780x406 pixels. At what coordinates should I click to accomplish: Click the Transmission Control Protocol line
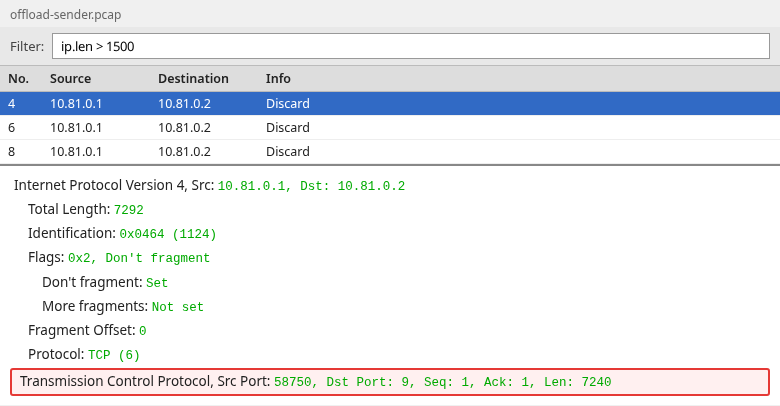click(390, 382)
